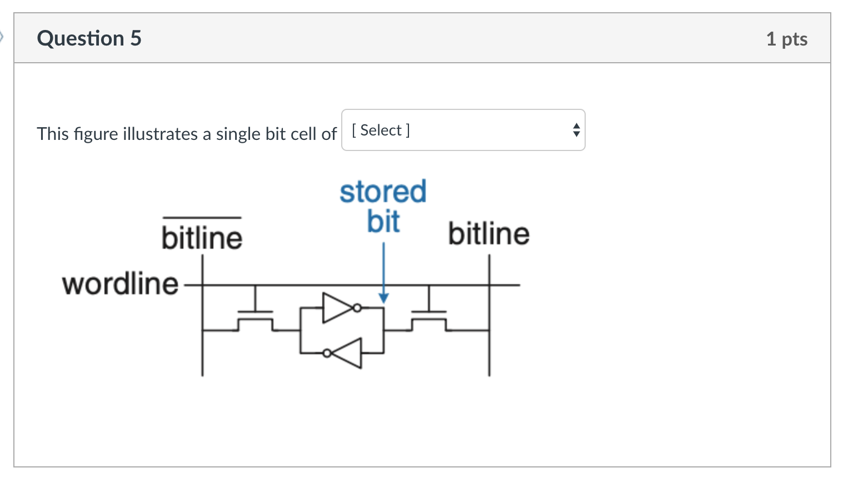Open the [ Select ] answer dropdown

[463, 130]
